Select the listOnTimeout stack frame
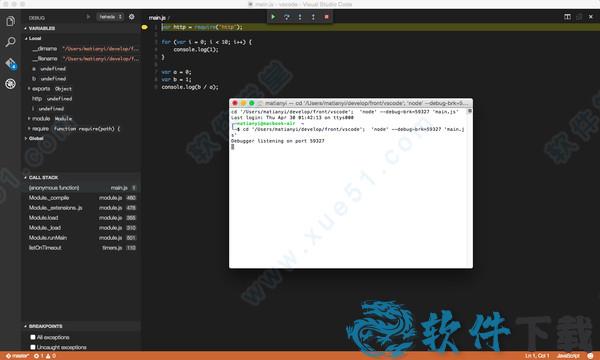 click(x=82, y=248)
